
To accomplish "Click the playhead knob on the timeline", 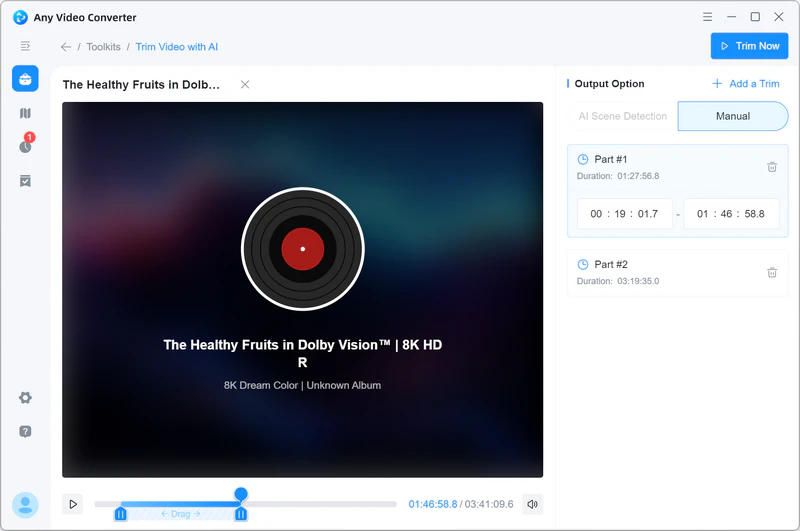I will (x=241, y=494).
